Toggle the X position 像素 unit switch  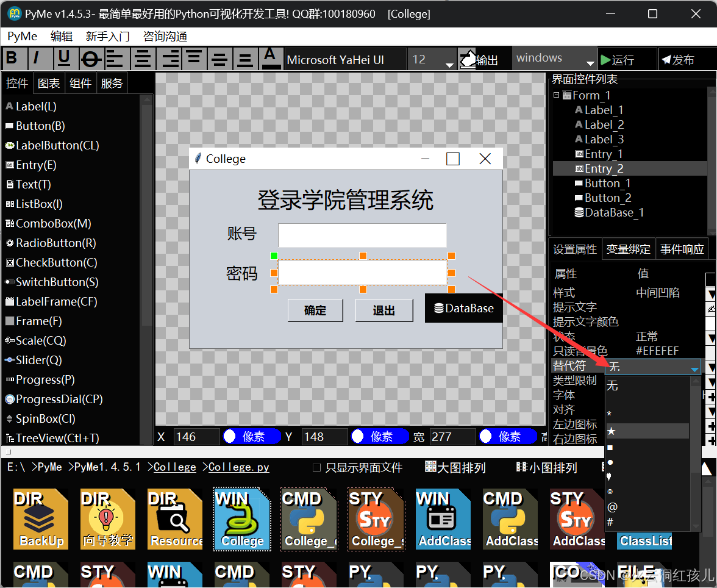(x=252, y=437)
